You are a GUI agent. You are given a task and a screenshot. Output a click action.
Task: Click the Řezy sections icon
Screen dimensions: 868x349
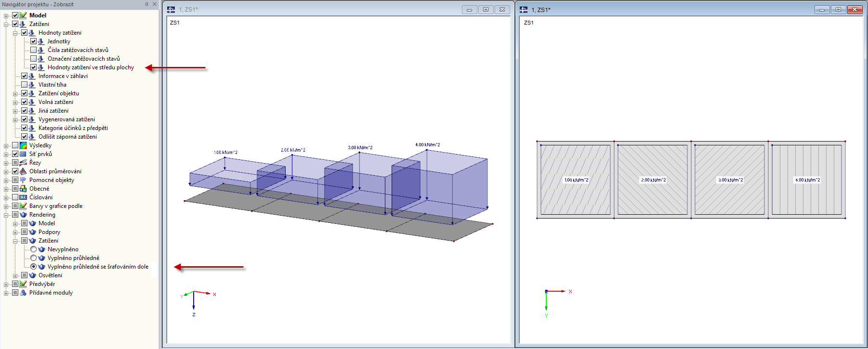pyautogui.click(x=23, y=163)
